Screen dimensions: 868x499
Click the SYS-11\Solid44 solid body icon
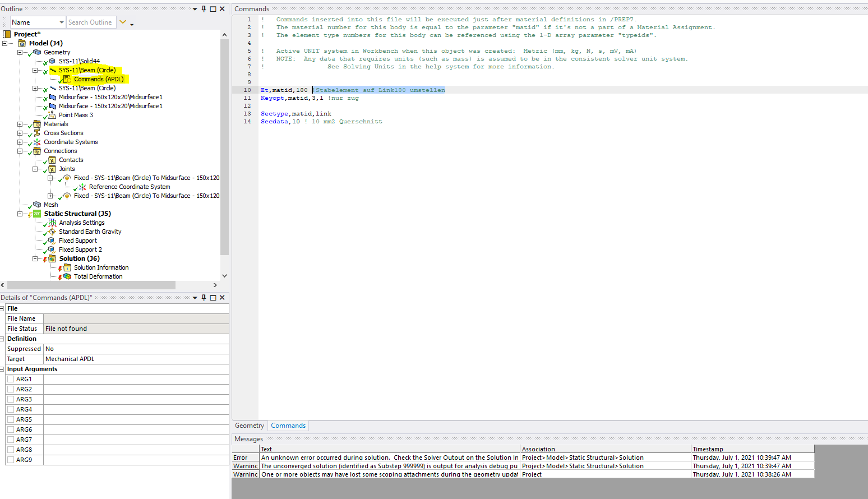pyautogui.click(x=52, y=61)
